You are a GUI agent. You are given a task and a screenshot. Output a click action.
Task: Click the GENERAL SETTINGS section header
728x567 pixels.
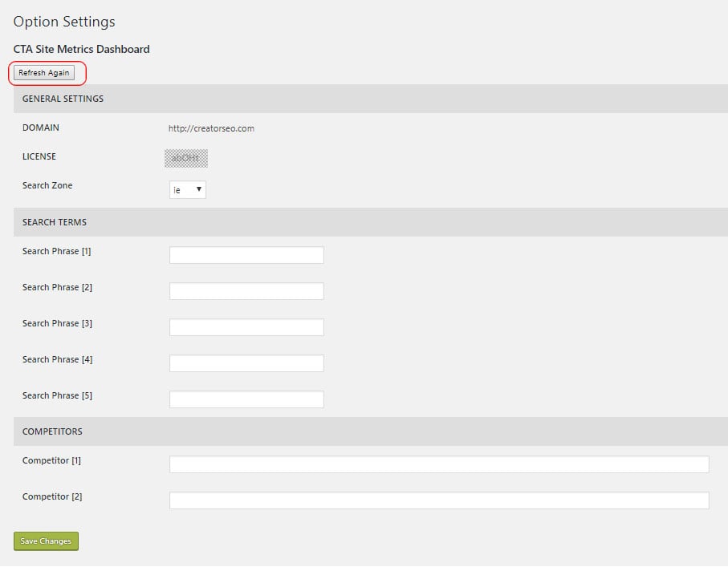(x=63, y=99)
